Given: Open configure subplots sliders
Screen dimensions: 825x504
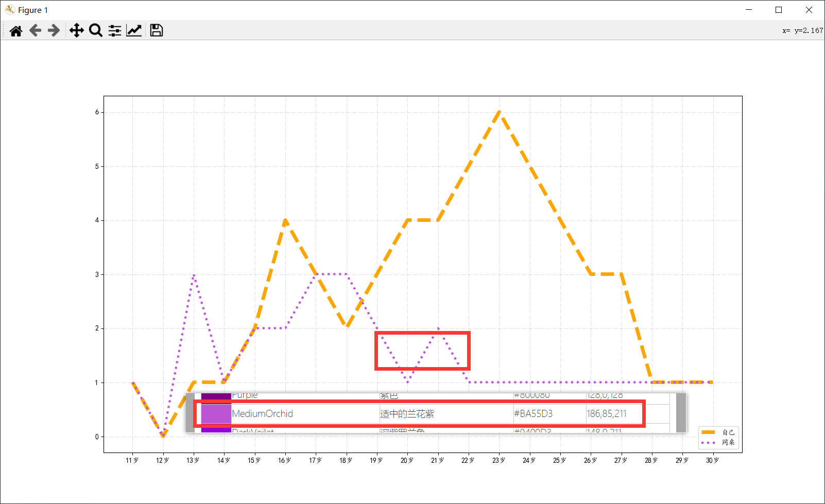Looking at the screenshot, I should point(115,31).
